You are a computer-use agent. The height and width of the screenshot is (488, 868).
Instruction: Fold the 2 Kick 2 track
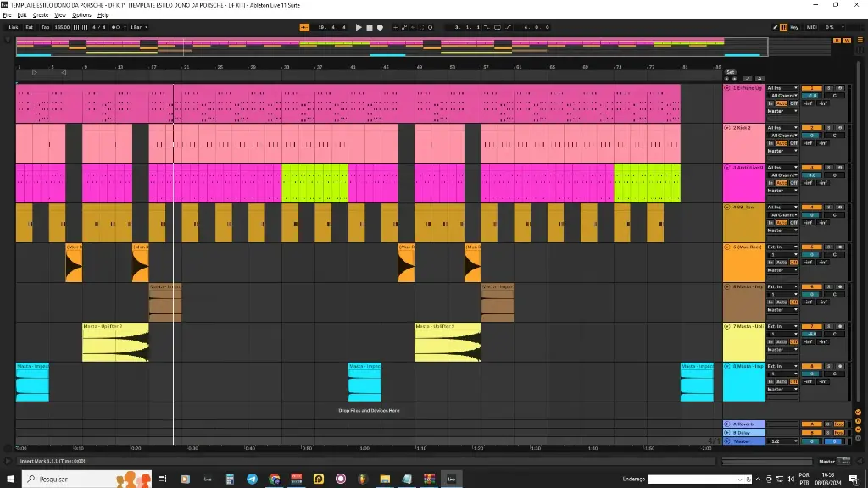point(727,128)
